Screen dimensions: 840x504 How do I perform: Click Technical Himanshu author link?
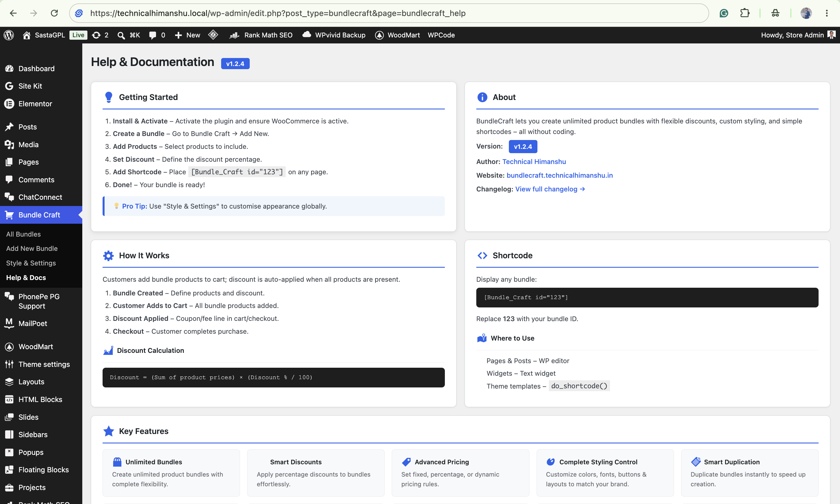coord(534,162)
